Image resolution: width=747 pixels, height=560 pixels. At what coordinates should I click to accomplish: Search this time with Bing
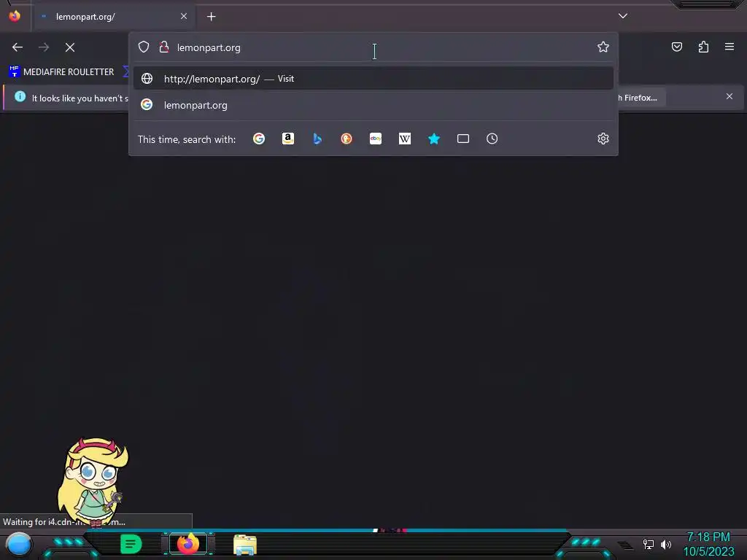[317, 139]
